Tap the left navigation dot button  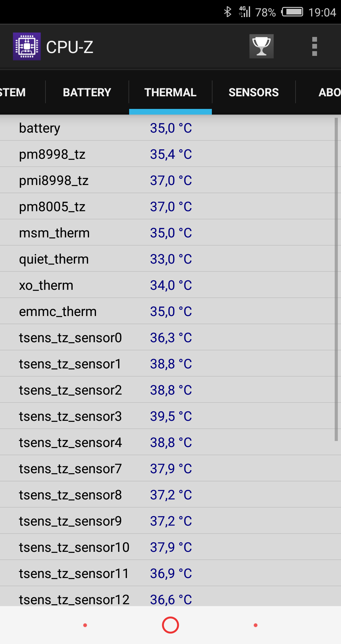click(x=85, y=625)
